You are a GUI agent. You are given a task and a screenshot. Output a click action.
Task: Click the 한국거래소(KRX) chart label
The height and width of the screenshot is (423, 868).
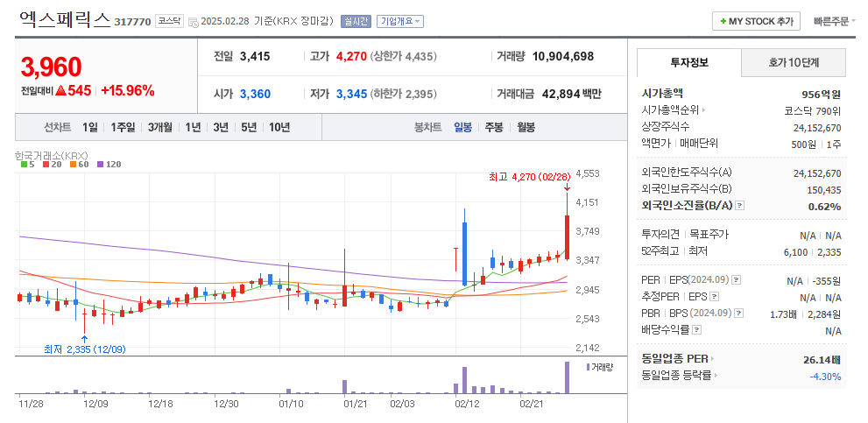[x=52, y=156]
